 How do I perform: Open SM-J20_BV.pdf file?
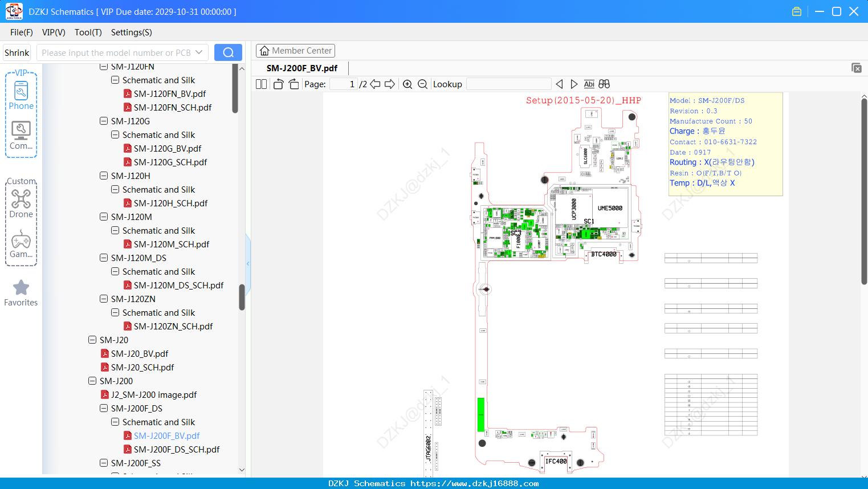point(140,353)
